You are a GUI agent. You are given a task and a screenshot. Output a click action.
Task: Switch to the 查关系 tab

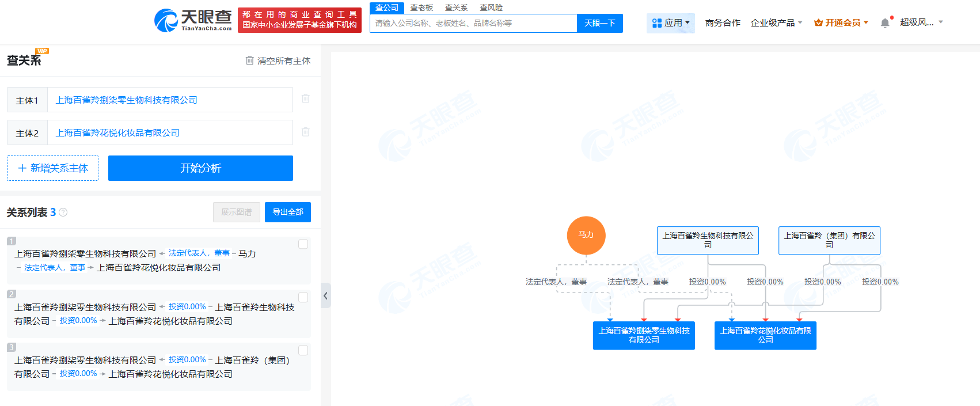457,7
